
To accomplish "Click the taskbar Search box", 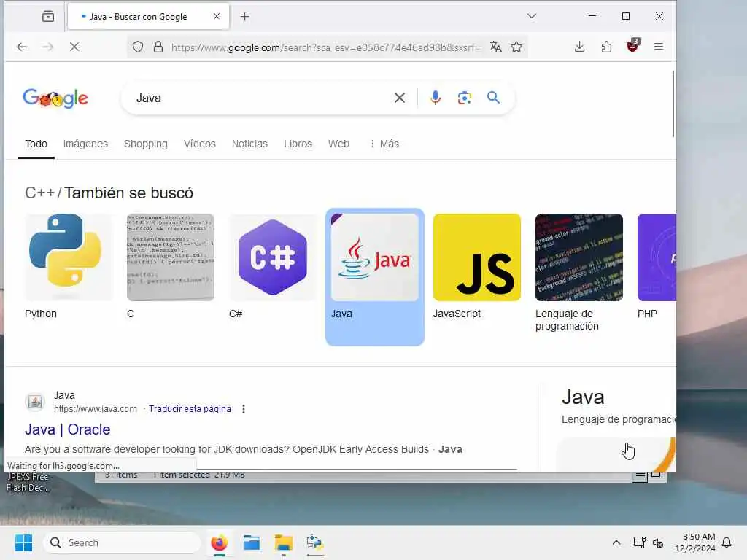I will pyautogui.click(x=123, y=542).
